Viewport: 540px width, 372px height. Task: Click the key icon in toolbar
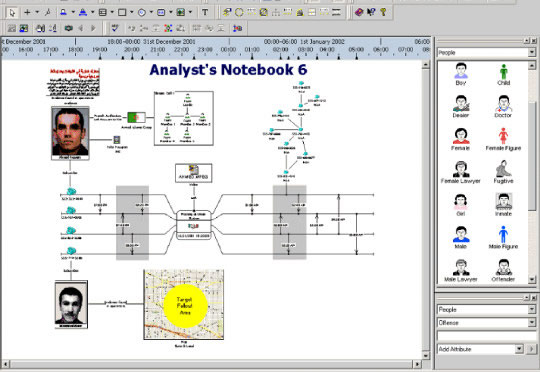(x=383, y=12)
